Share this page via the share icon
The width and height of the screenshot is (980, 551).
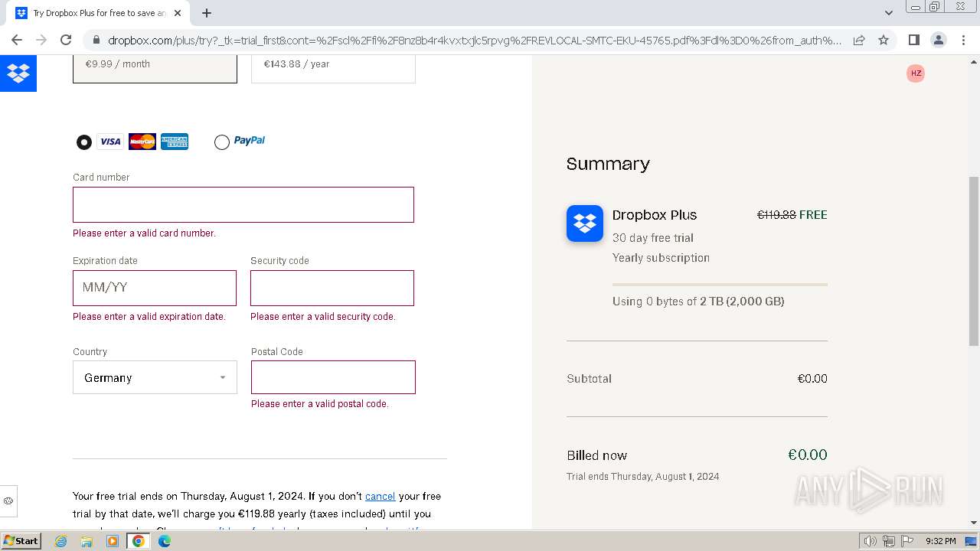[x=859, y=40]
